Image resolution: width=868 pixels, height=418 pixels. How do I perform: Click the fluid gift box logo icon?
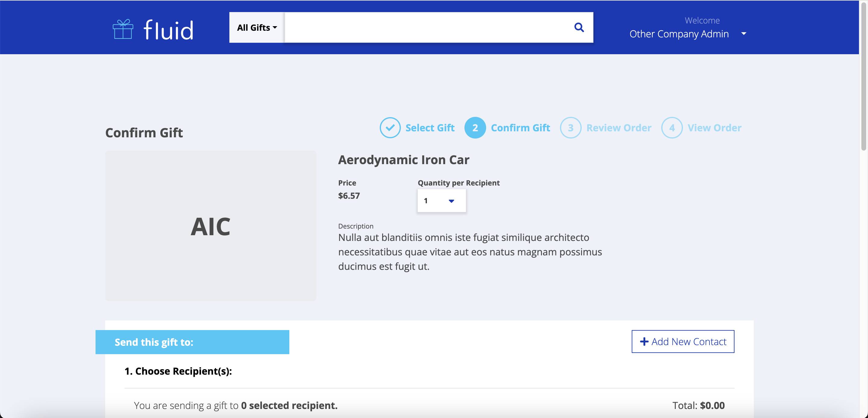point(123,30)
